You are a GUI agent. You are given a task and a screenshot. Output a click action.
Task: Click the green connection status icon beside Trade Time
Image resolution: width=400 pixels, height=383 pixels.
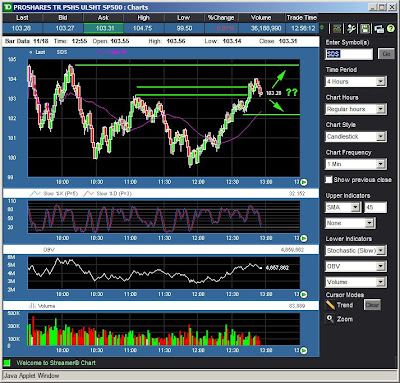pyautogui.click(x=322, y=27)
